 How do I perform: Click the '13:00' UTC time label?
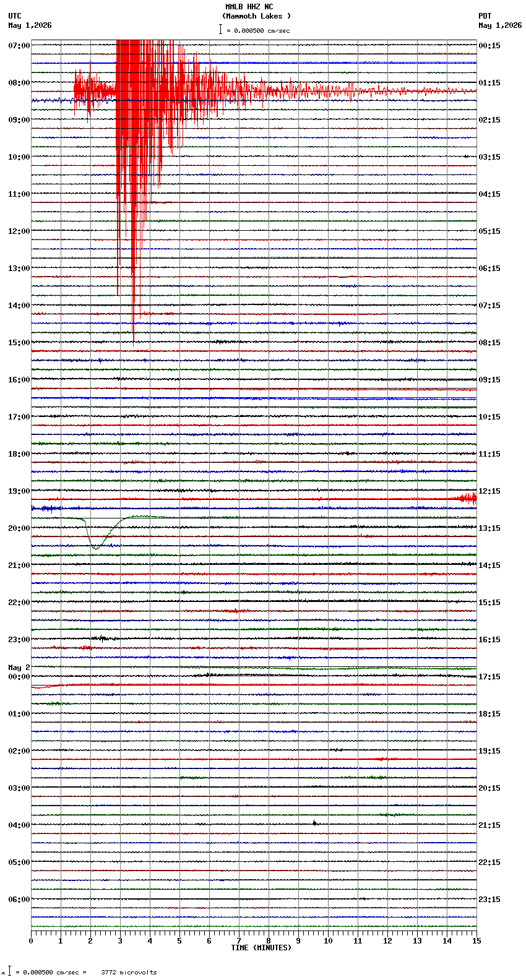tap(19, 269)
